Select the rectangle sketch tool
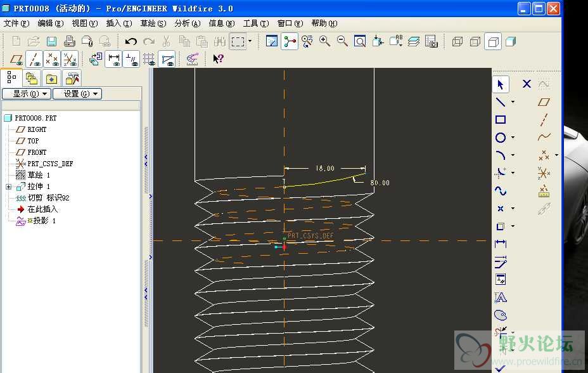The height and width of the screenshot is (373, 588). coord(501,120)
